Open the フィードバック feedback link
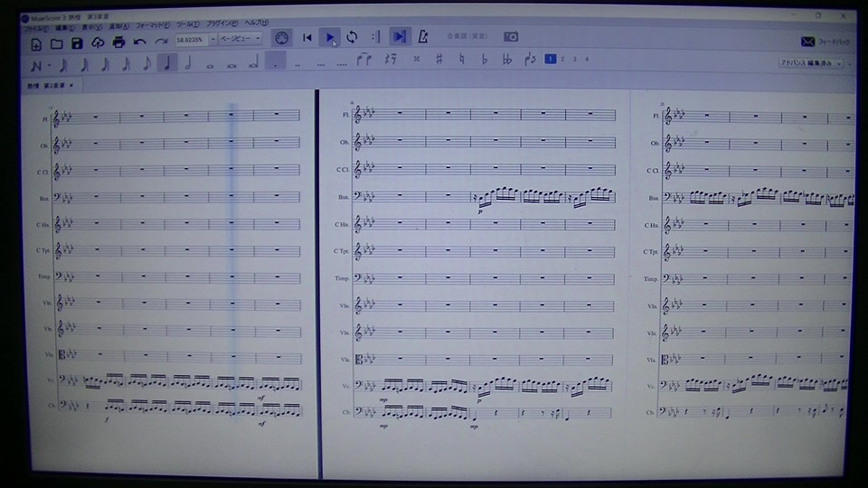Image resolution: width=868 pixels, height=488 pixels. [x=825, y=42]
